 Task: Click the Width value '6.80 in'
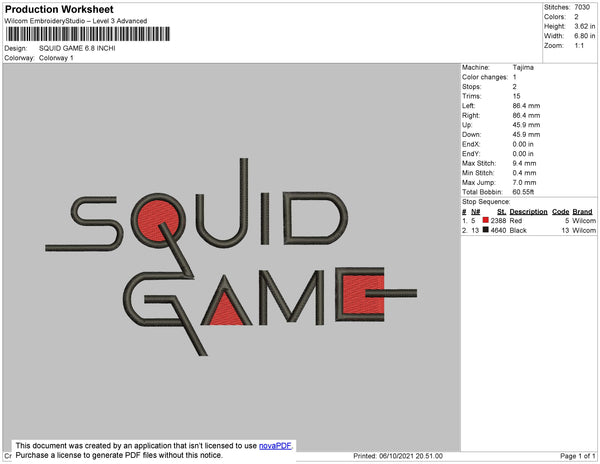pos(585,36)
